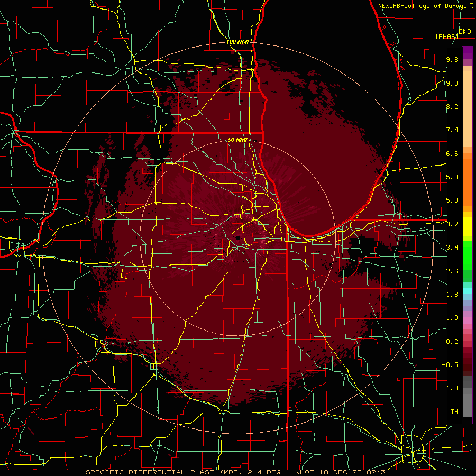The width and height of the screenshot is (476, 476).
Task: Click the 4.2 scale value
Action: click(x=452, y=224)
